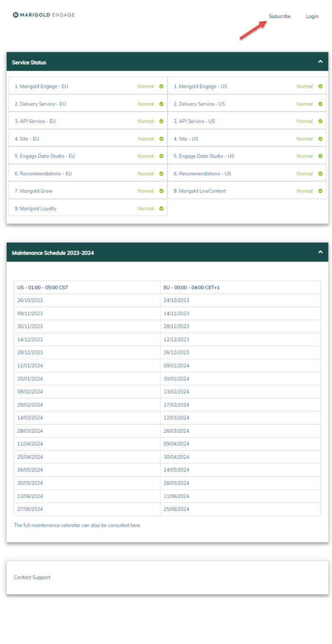Click the Contact Support link
Image resolution: width=332 pixels, height=644 pixels.
pyautogui.click(x=32, y=578)
